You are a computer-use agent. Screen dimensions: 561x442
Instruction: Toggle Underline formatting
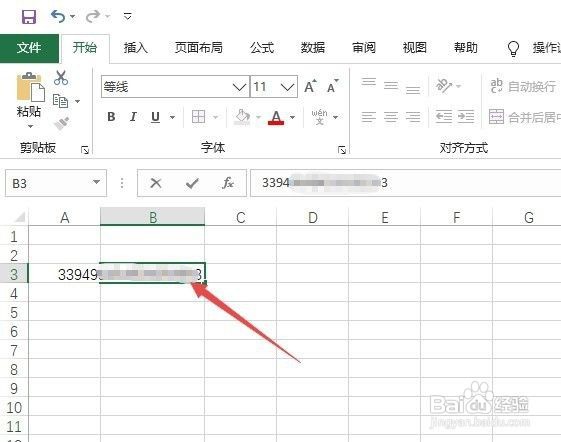(155, 117)
